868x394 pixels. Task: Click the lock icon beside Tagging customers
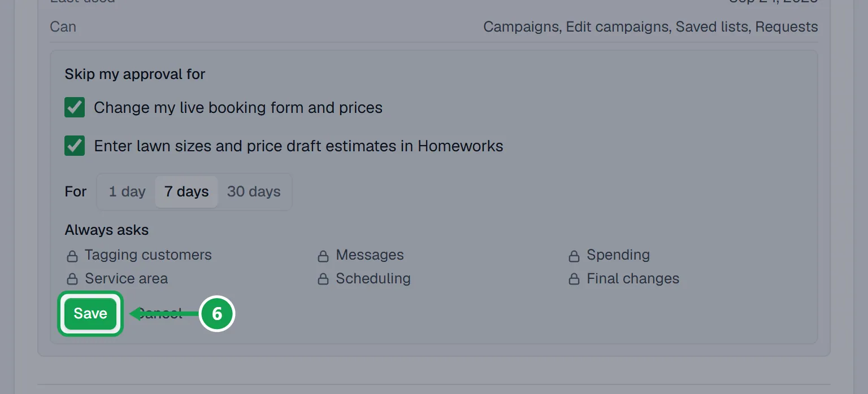tap(72, 256)
